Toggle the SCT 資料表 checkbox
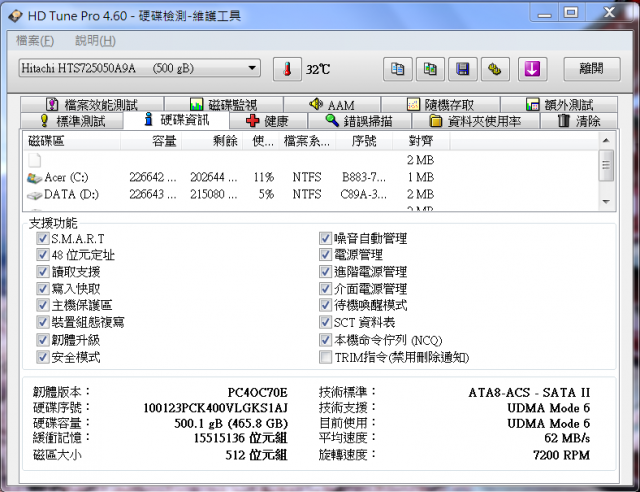The width and height of the screenshot is (640, 492). coord(325,323)
